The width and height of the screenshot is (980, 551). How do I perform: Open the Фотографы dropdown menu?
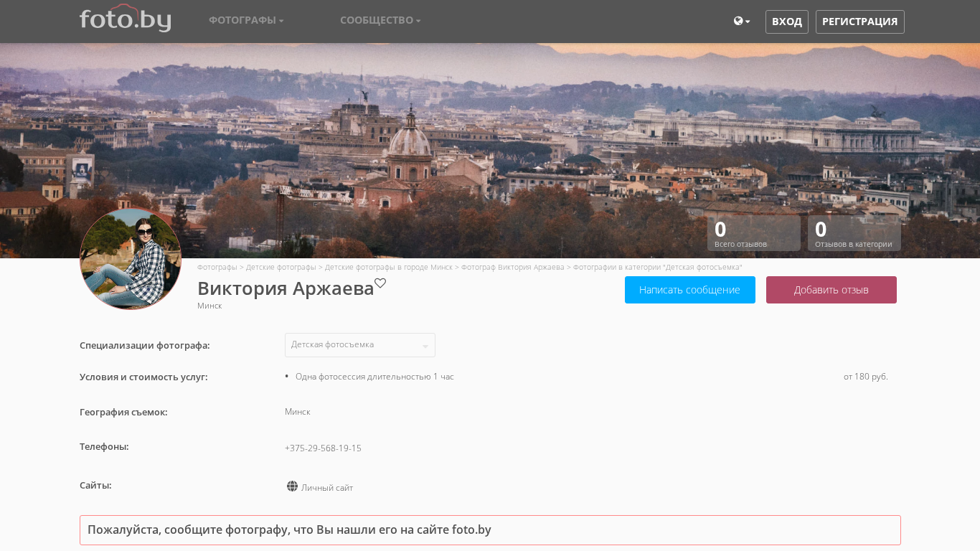point(246,20)
